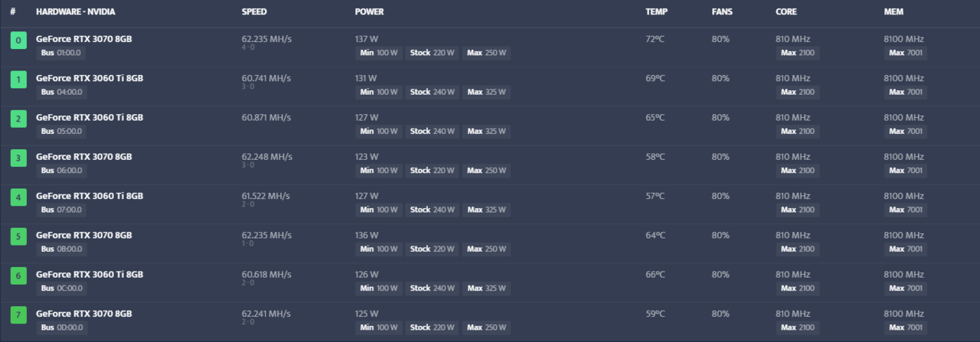Select Max 325 W for GPU 2
This screenshot has height=342, width=980.
486,132
